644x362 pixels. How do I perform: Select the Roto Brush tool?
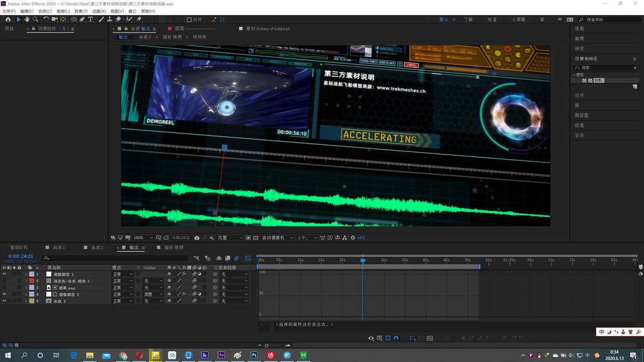point(129,19)
